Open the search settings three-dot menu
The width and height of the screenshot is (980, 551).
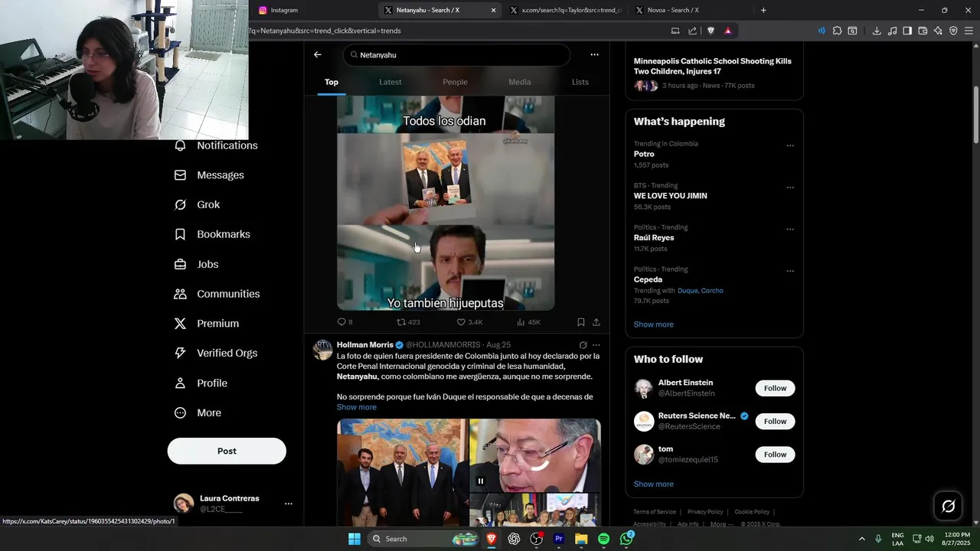pyautogui.click(x=594, y=55)
